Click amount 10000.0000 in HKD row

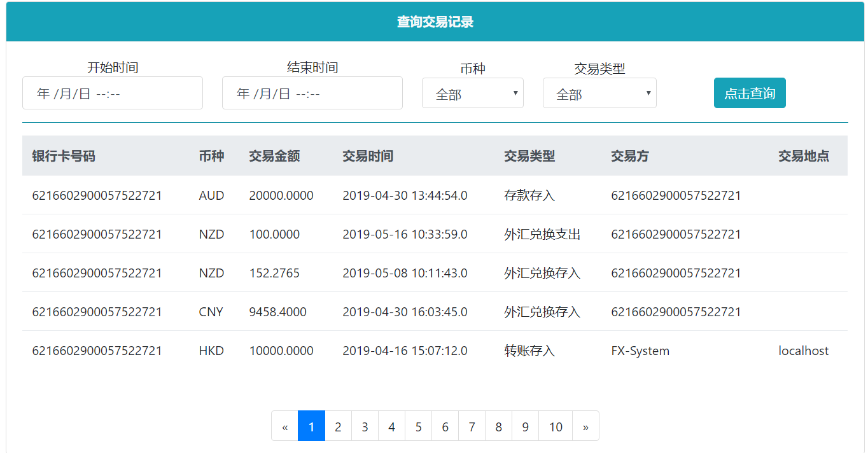tap(281, 351)
